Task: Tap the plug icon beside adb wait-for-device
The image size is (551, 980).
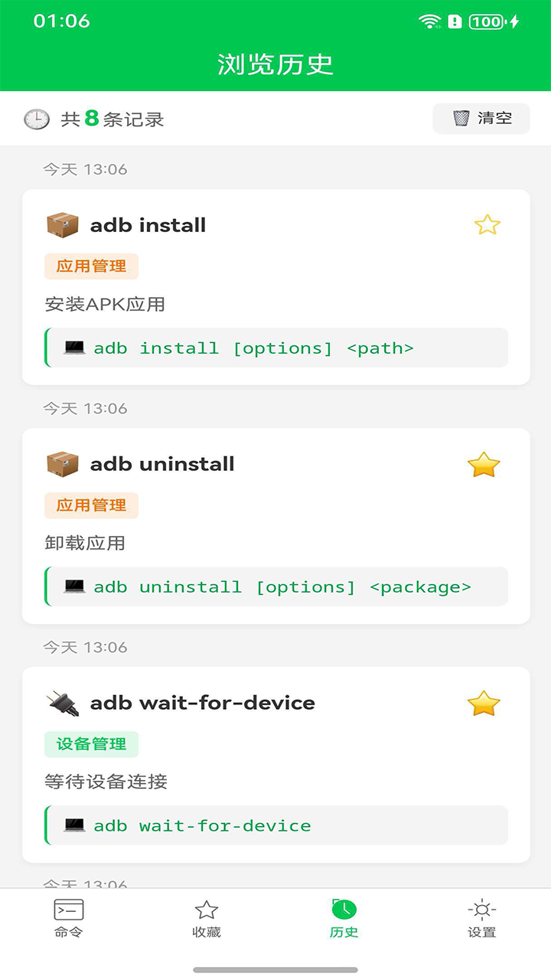Action: coord(63,703)
